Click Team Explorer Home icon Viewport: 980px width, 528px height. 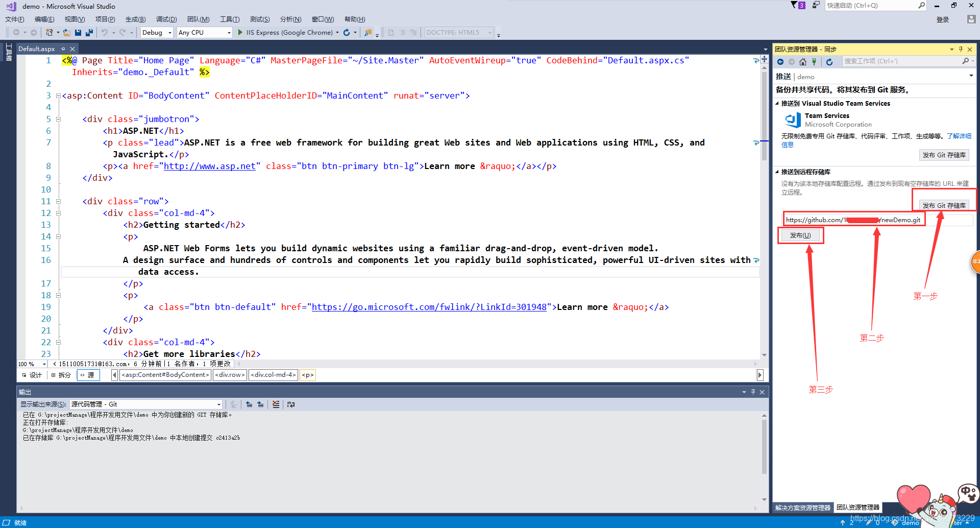[803, 62]
